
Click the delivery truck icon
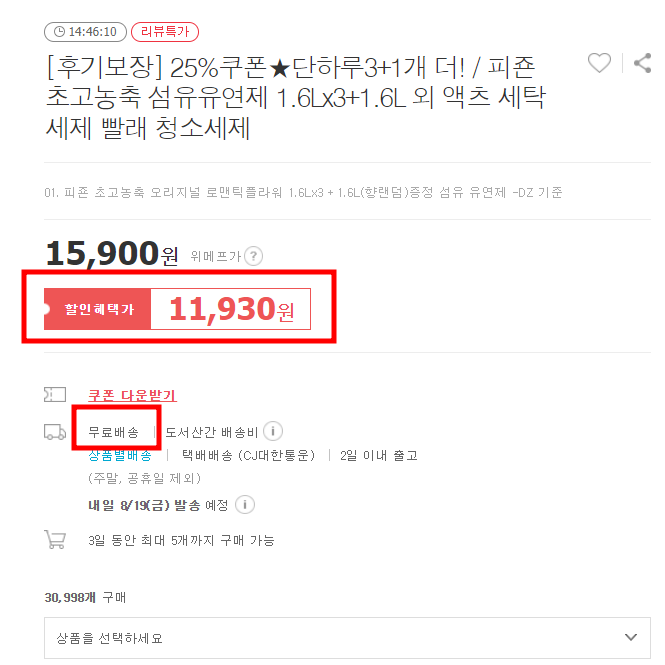(x=55, y=432)
